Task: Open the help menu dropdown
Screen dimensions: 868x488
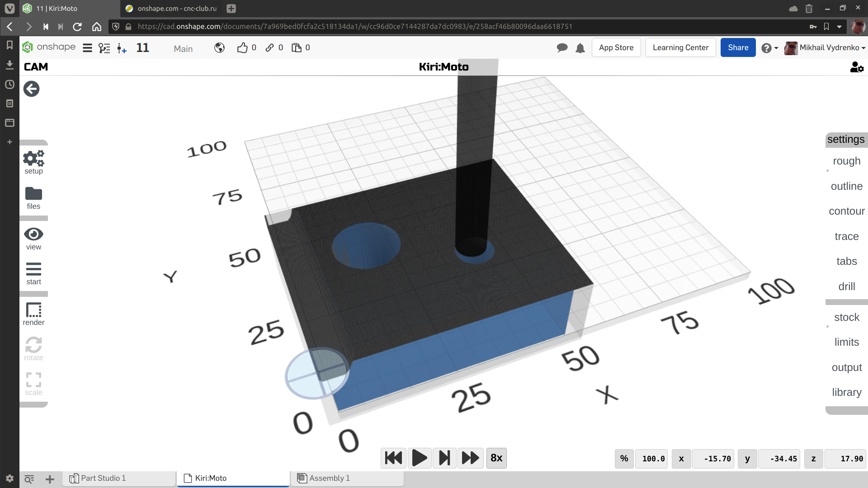Action: 769,48
